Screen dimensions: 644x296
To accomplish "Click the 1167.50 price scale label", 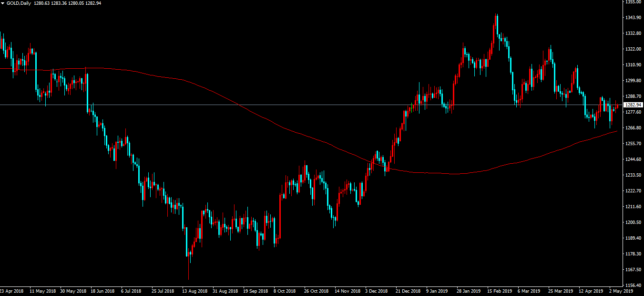I will (x=634, y=269).
